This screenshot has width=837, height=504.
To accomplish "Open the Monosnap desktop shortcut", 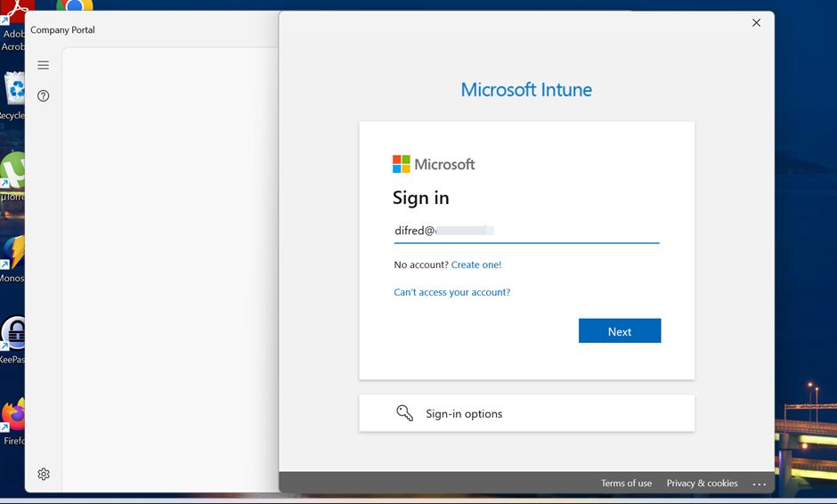I will click(x=12, y=254).
